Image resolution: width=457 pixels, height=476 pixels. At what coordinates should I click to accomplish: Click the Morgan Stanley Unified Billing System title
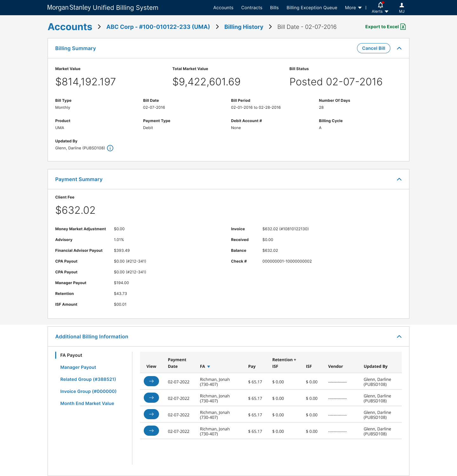[103, 8]
